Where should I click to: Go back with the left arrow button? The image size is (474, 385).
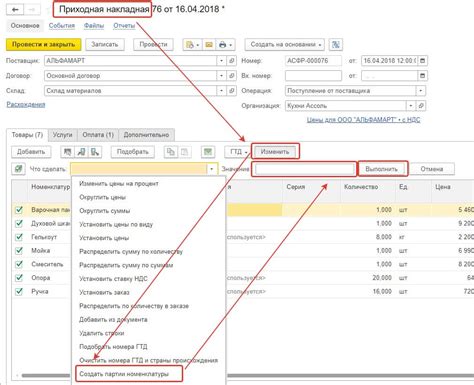(x=15, y=9)
